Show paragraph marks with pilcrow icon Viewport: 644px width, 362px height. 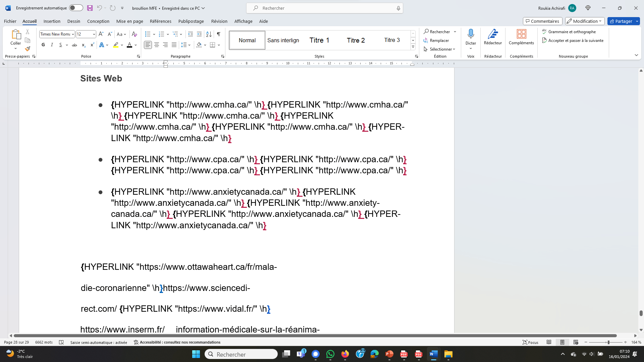(219, 34)
